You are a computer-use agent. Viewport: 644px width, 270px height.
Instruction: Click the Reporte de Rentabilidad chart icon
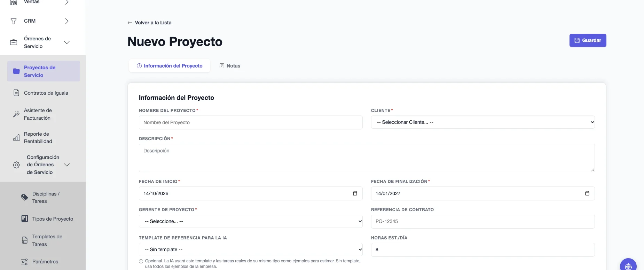16,138
